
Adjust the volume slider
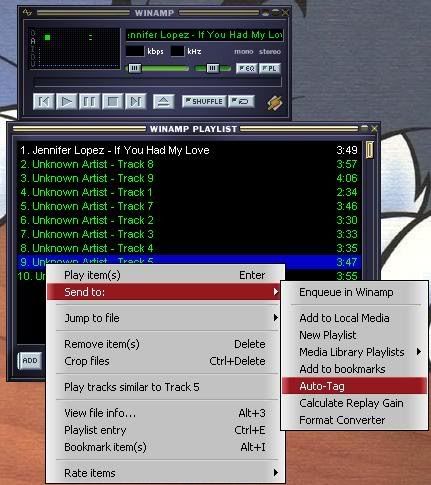click(158, 68)
